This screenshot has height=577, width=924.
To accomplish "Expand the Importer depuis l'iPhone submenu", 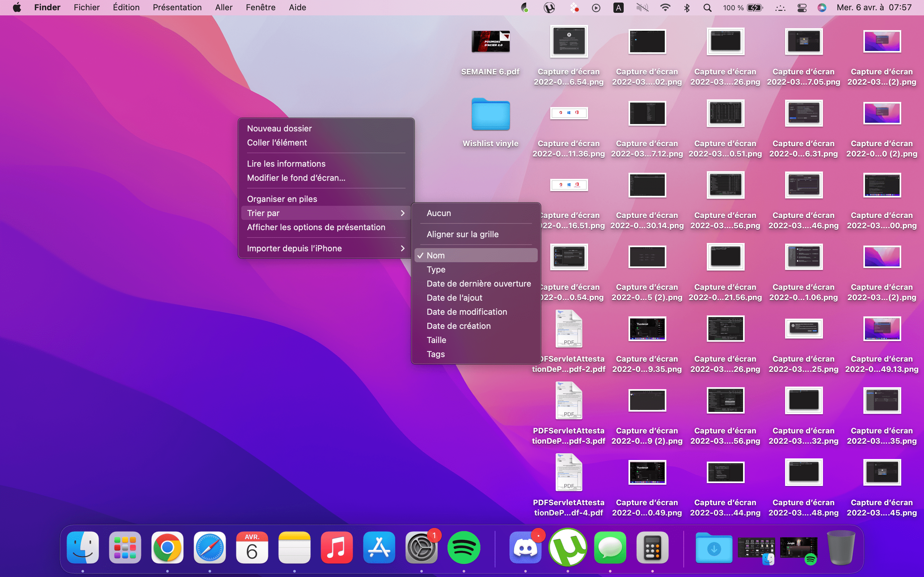I will click(x=402, y=248).
